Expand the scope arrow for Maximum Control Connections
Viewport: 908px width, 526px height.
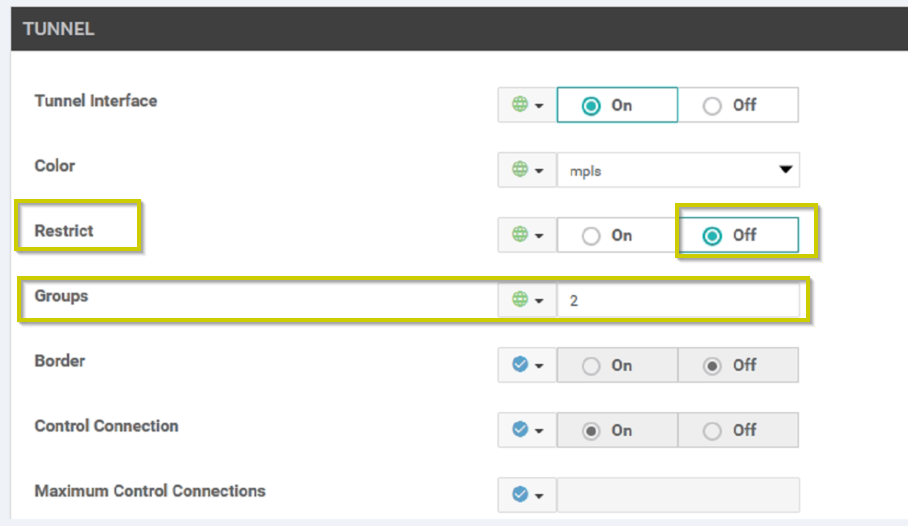pos(539,495)
